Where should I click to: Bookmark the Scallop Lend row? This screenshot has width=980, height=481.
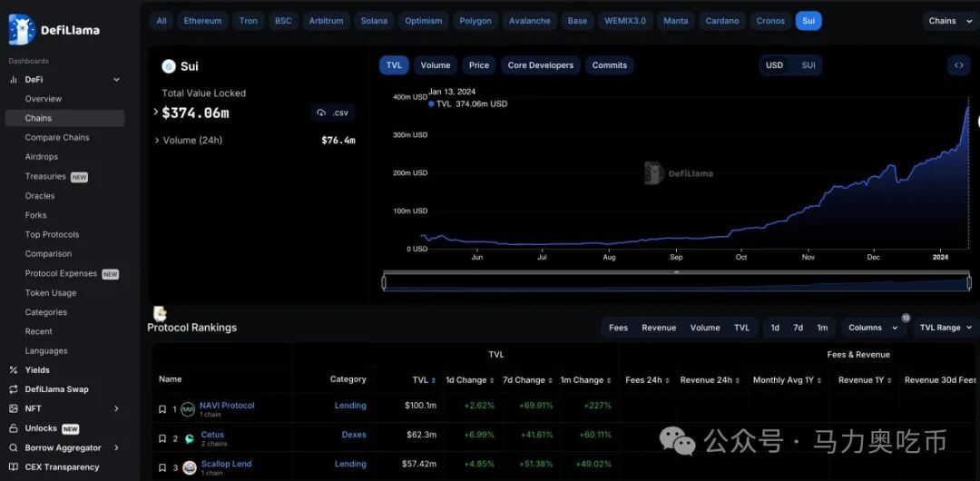162,468
